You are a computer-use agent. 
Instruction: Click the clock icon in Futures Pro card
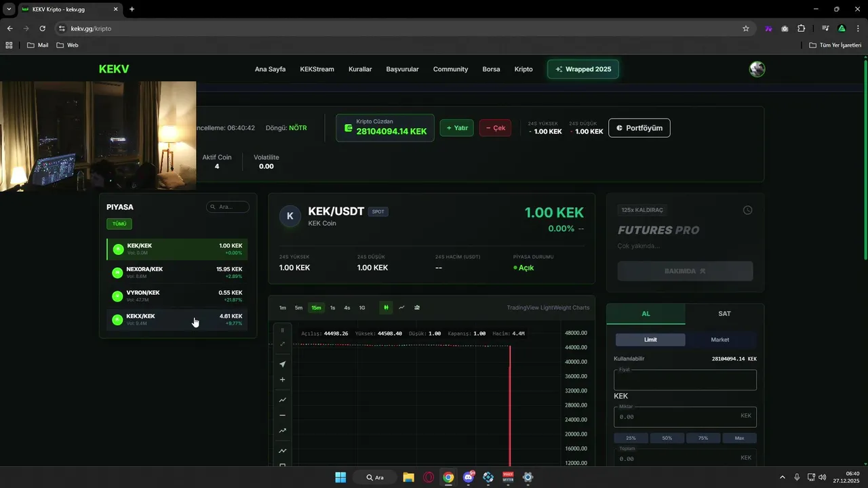747,210
